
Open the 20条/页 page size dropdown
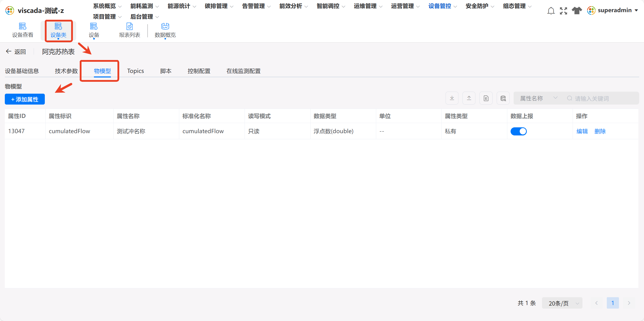click(562, 303)
